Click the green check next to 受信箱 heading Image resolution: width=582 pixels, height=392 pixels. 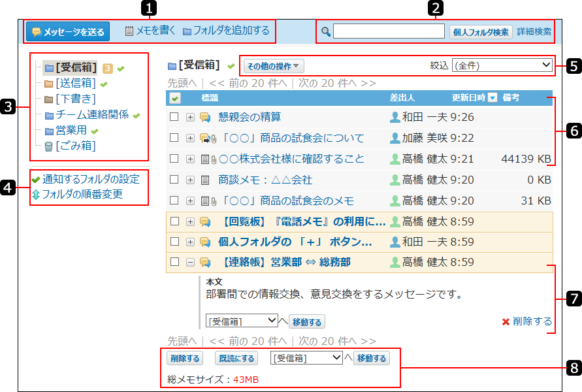click(x=231, y=67)
